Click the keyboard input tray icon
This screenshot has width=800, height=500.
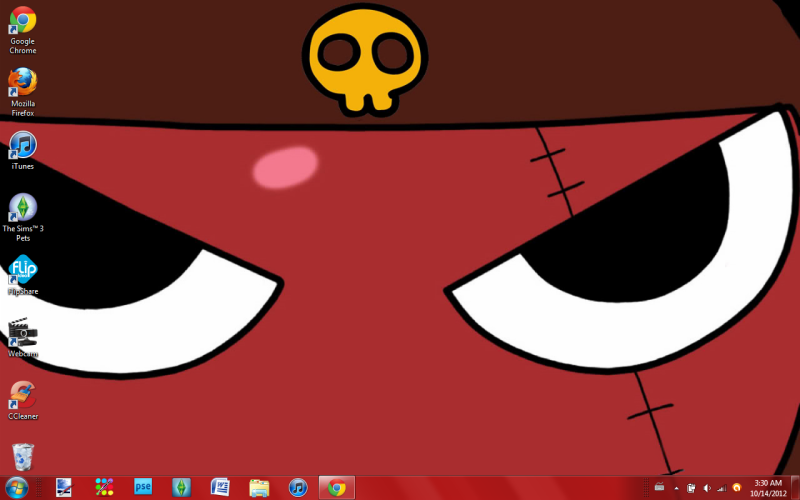tap(660, 488)
